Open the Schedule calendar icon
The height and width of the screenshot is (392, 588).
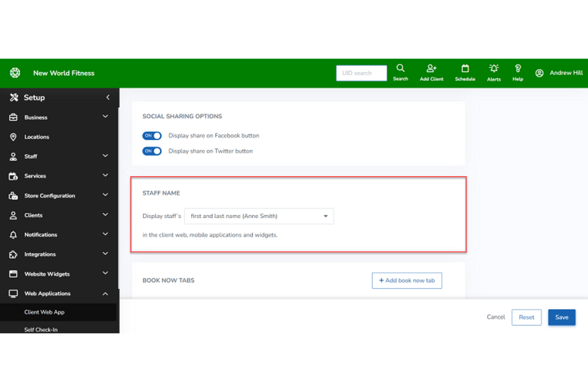click(465, 68)
